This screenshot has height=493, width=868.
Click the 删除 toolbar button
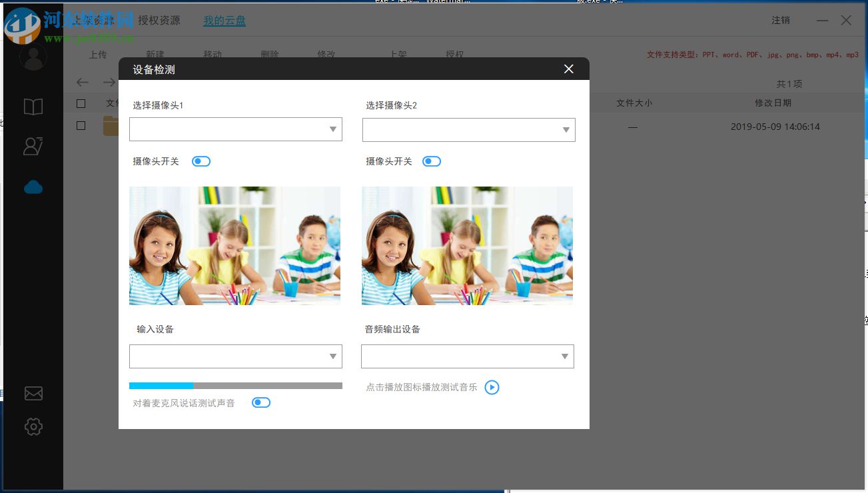270,55
